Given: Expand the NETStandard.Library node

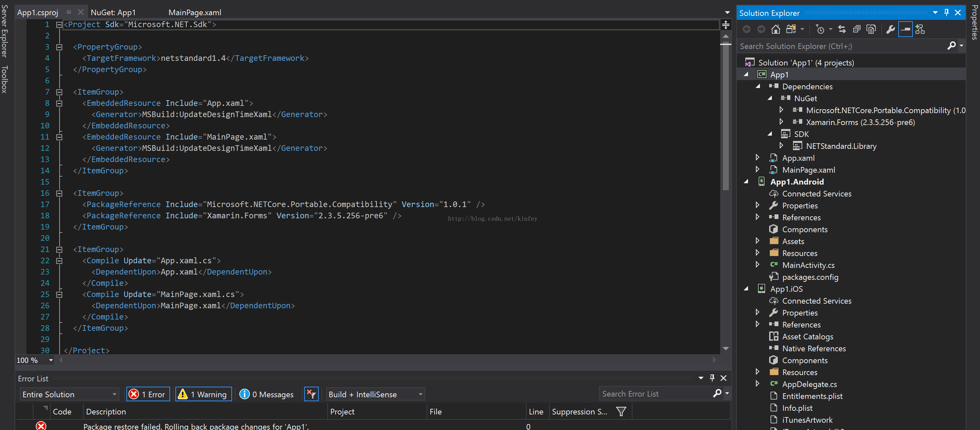Looking at the screenshot, I should click(781, 146).
